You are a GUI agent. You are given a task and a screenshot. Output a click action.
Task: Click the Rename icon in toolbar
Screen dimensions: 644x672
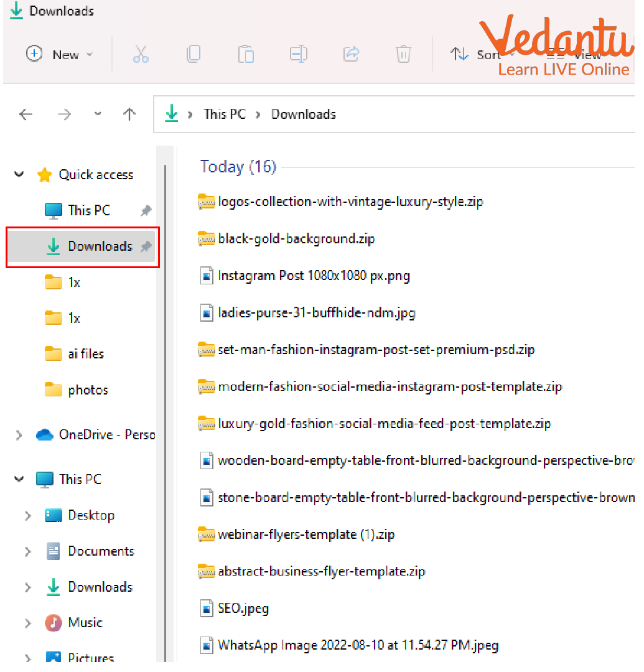click(299, 55)
